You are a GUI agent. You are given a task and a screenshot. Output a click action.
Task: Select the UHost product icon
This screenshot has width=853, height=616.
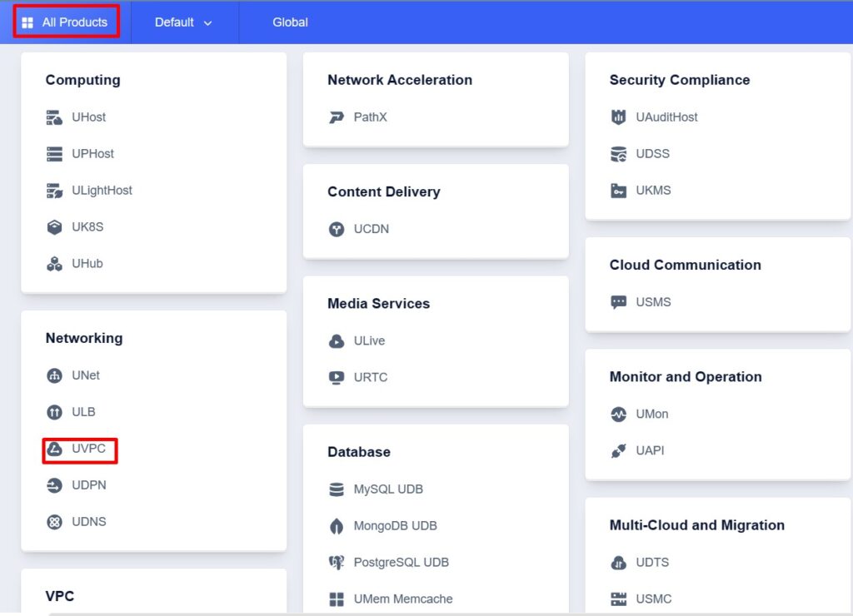[55, 117]
